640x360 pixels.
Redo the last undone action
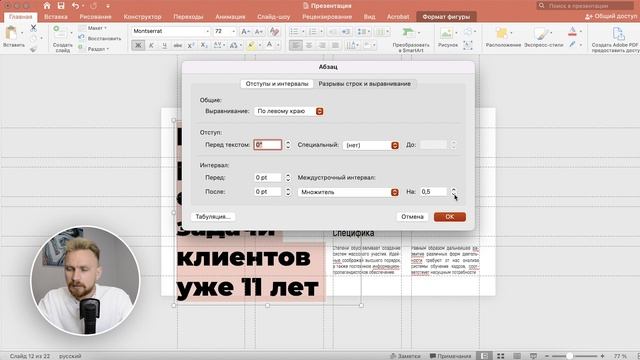[x=93, y=6]
